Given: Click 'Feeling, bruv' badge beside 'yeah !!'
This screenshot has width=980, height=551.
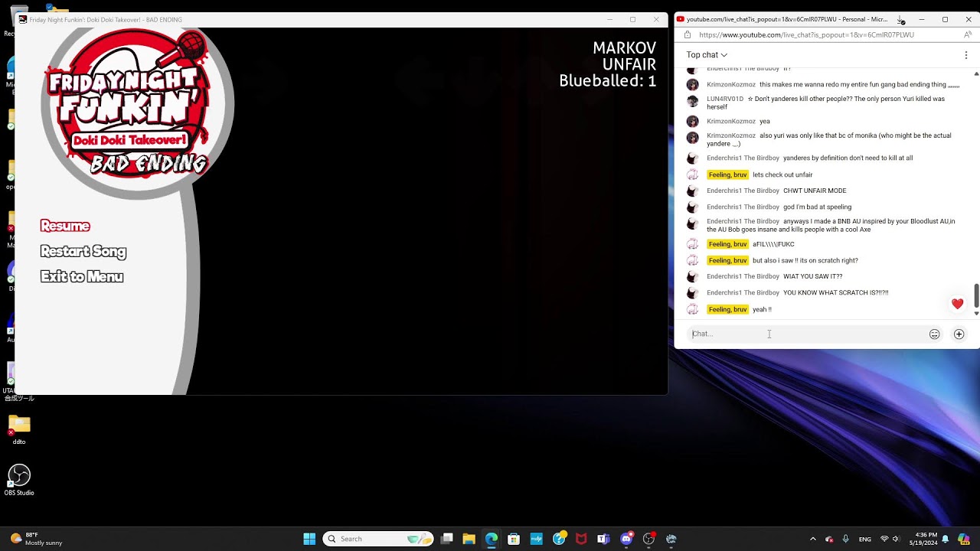Looking at the screenshot, I should pos(727,309).
